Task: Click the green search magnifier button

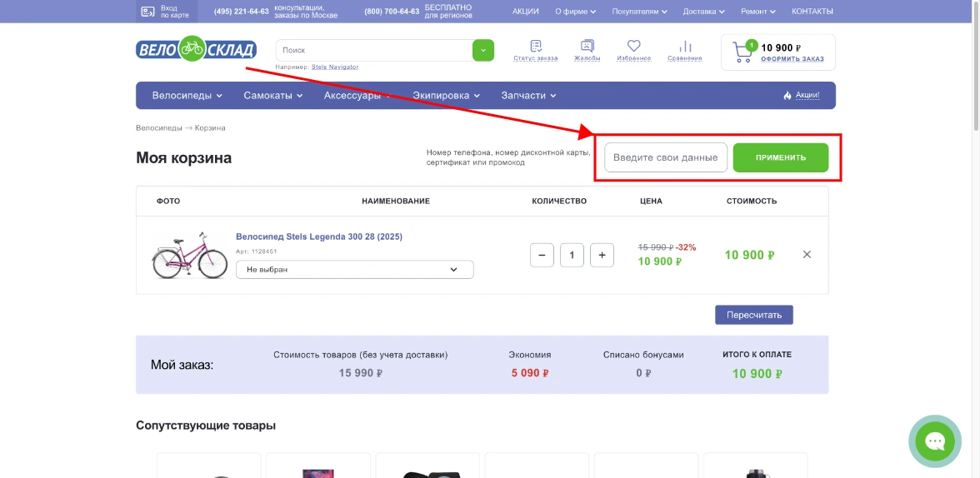Action: 482,50
